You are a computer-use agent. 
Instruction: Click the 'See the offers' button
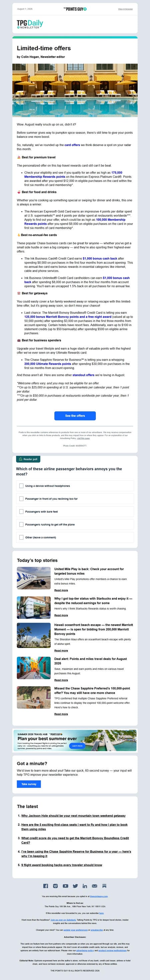75,416
